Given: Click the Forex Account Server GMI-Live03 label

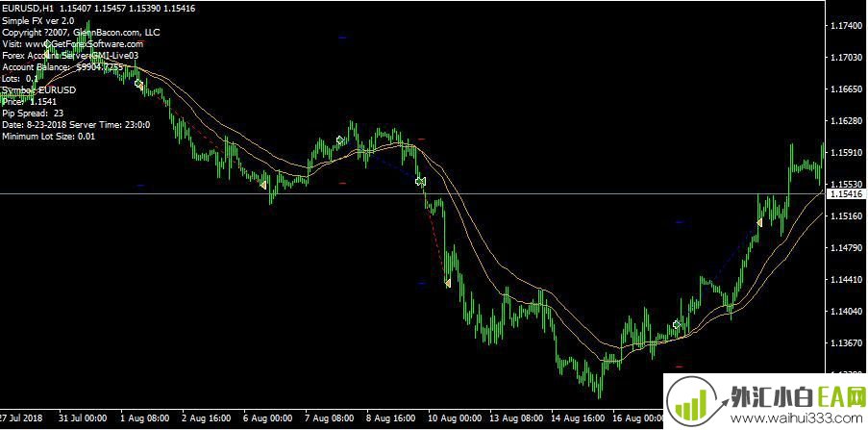Looking at the screenshot, I should click(70, 56).
